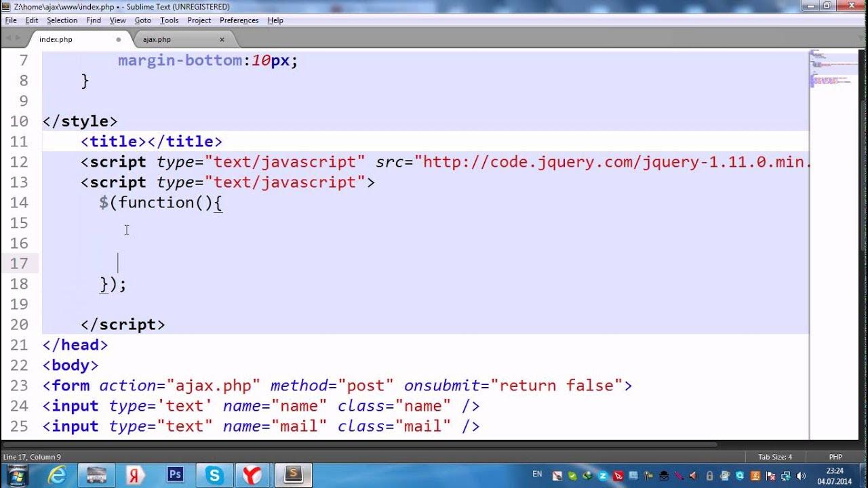Open the Goto menu
The height and width of the screenshot is (488, 868).
[x=142, y=20]
